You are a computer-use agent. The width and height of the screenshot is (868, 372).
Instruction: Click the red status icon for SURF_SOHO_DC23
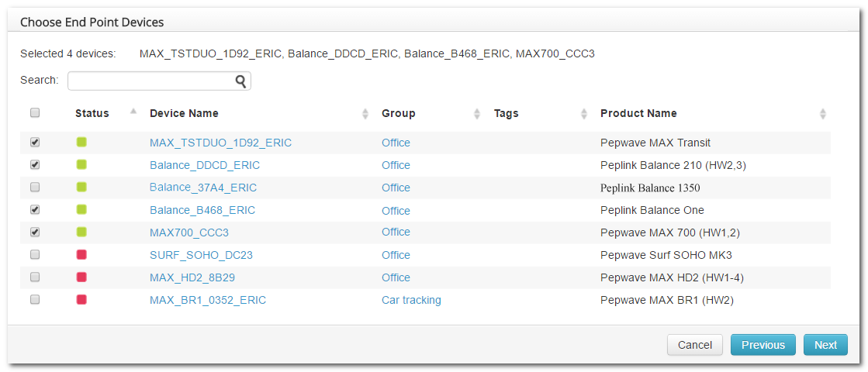(x=81, y=255)
